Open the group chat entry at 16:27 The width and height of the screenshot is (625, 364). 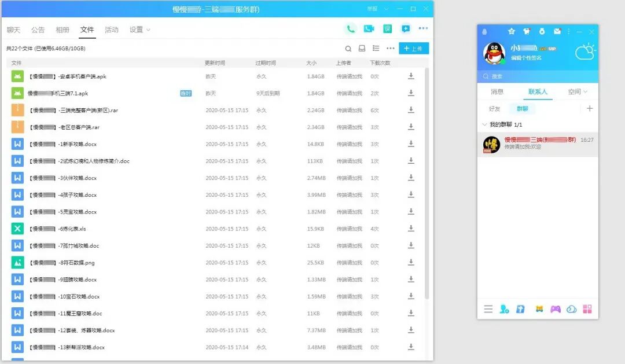pyautogui.click(x=538, y=144)
